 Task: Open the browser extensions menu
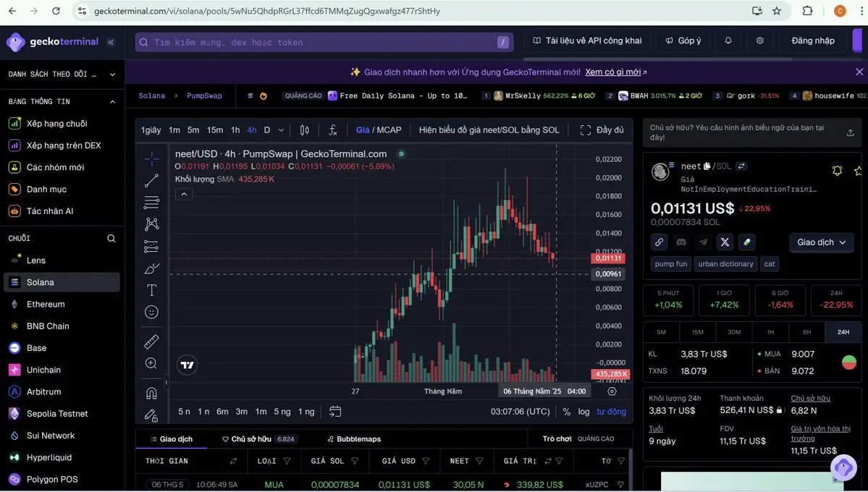pyautogui.click(x=808, y=11)
